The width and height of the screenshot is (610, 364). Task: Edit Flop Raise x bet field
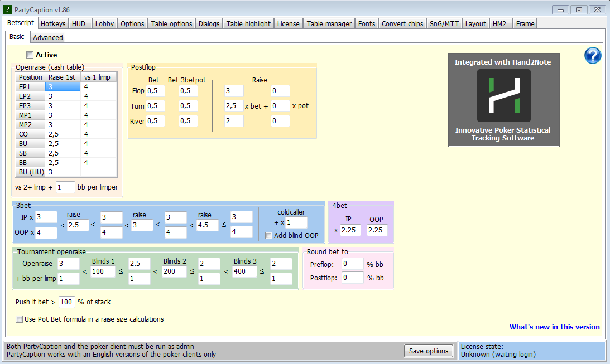tap(234, 91)
